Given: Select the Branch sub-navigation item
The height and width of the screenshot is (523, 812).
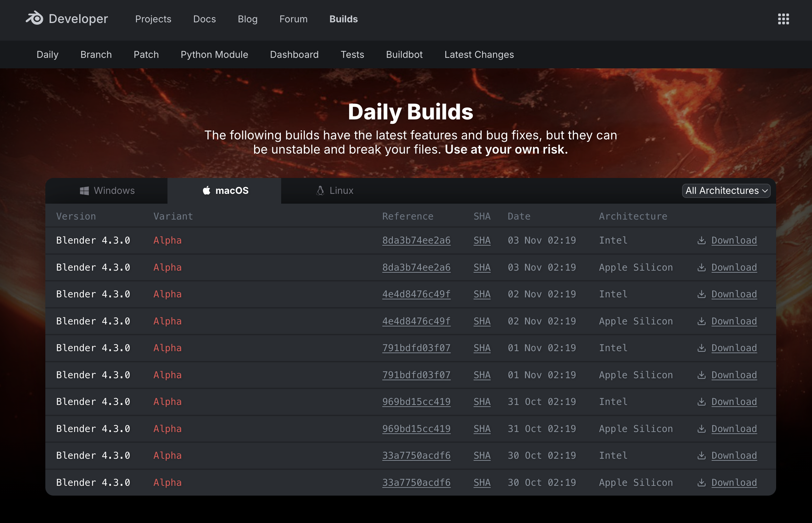Looking at the screenshot, I should pos(96,55).
